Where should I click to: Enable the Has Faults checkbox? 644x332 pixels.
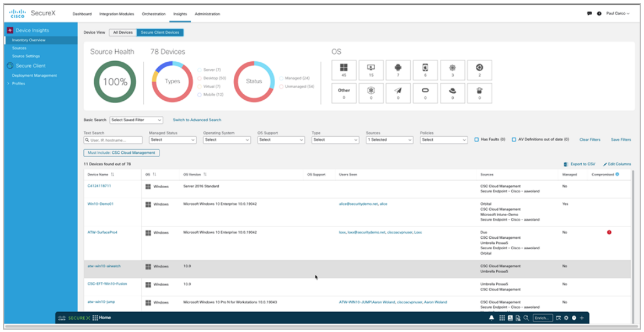click(x=476, y=140)
